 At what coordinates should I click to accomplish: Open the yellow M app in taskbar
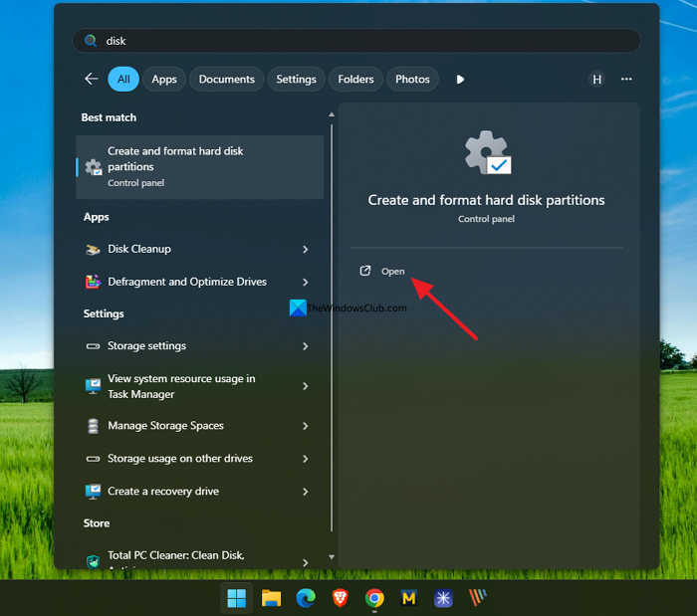409,598
